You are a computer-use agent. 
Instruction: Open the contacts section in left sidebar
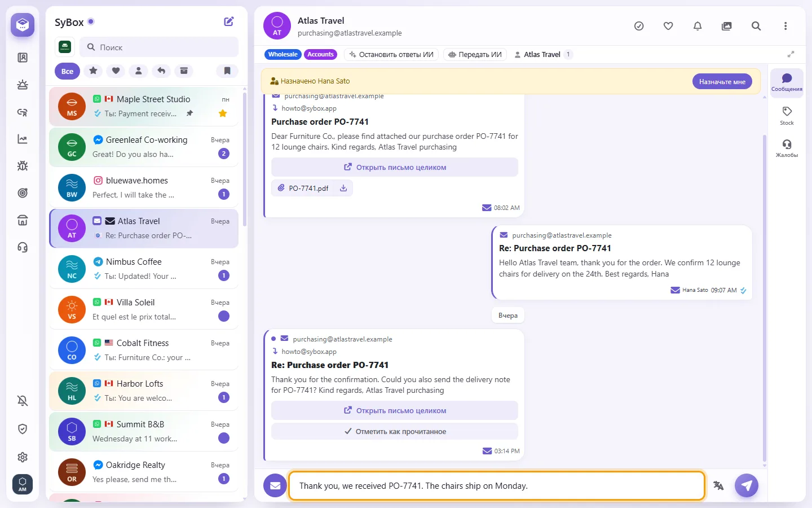(x=23, y=58)
